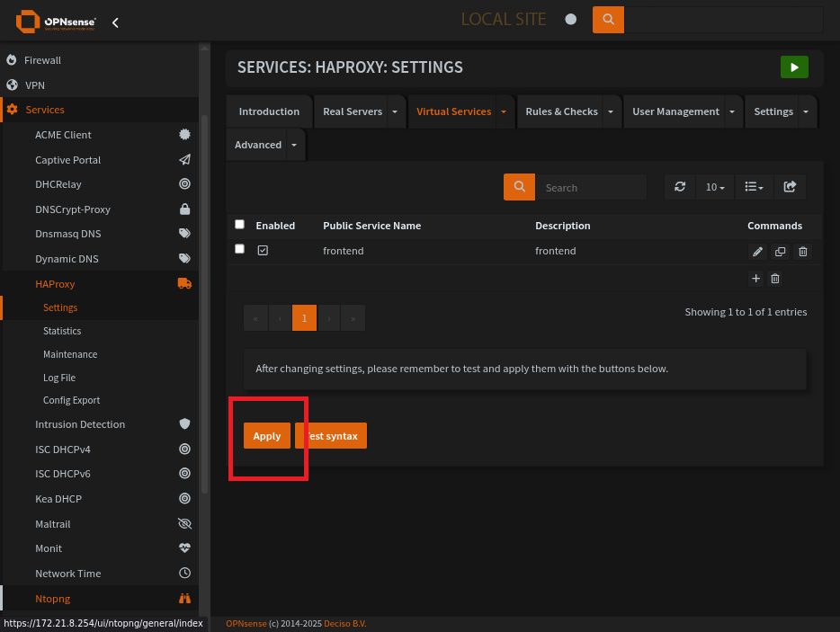Open the Deciso B.V. footer link
The height and width of the screenshot is (632, 840).
tap(345, 623)
